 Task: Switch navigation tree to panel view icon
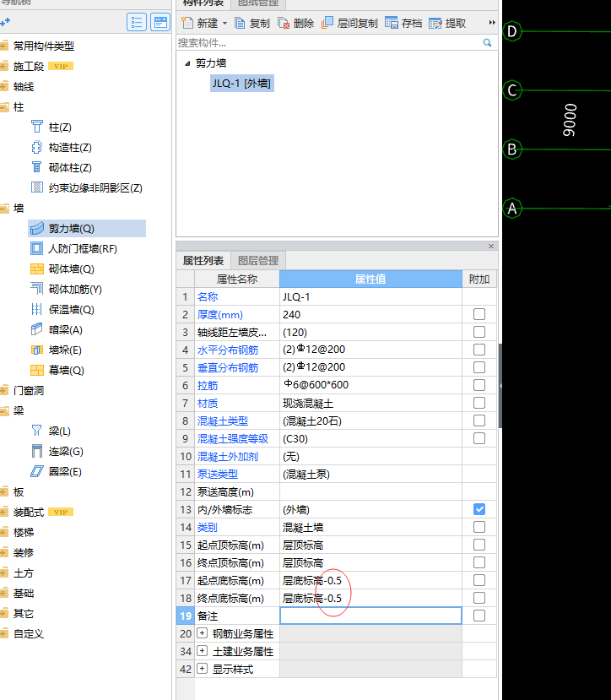point(160,22)
